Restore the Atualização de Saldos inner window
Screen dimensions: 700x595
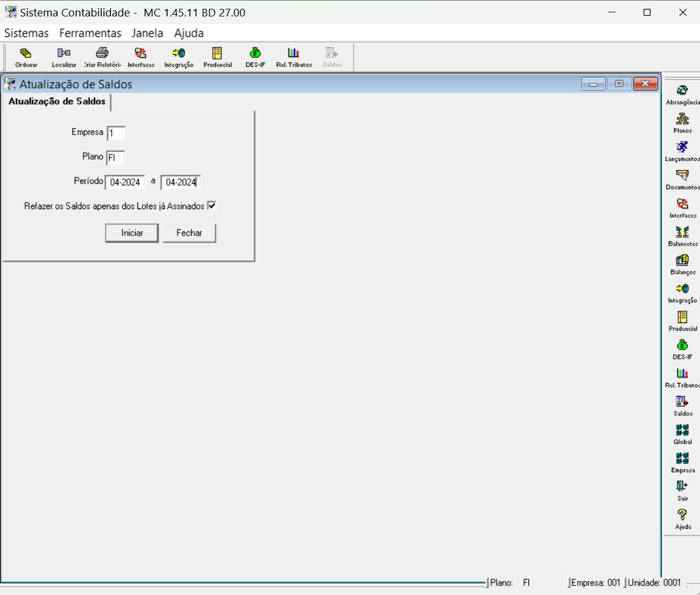click(619, 83)
